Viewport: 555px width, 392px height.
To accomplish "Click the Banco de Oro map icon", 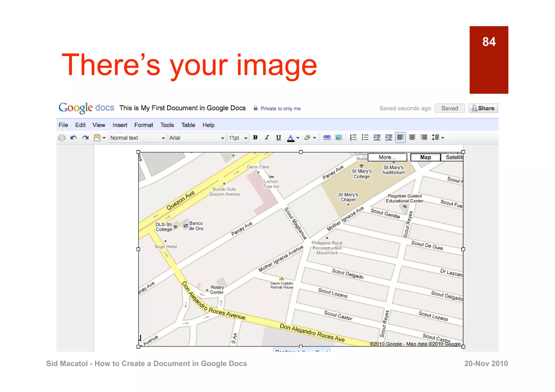I will [186, 226].
